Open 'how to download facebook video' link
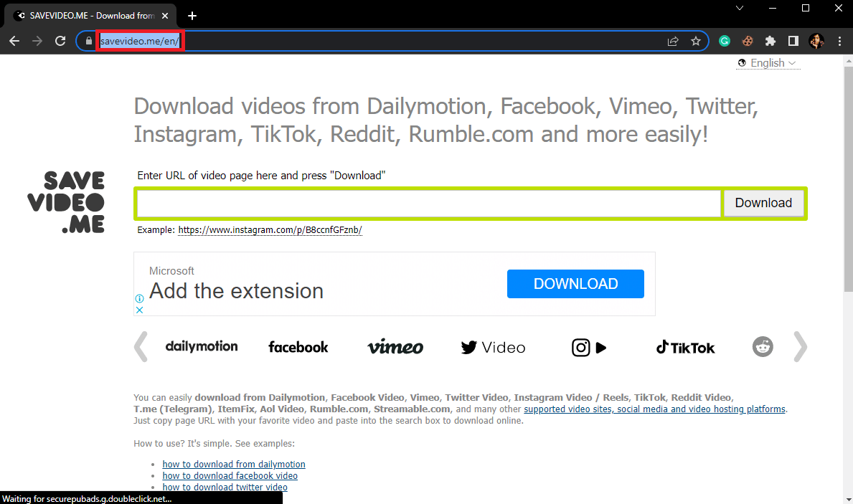Viewport: 853px width, 504px height. (230, 476)
